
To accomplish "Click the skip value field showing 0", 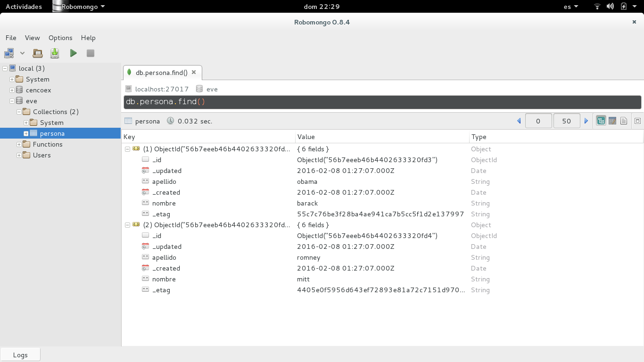I will tap(538, 121).
